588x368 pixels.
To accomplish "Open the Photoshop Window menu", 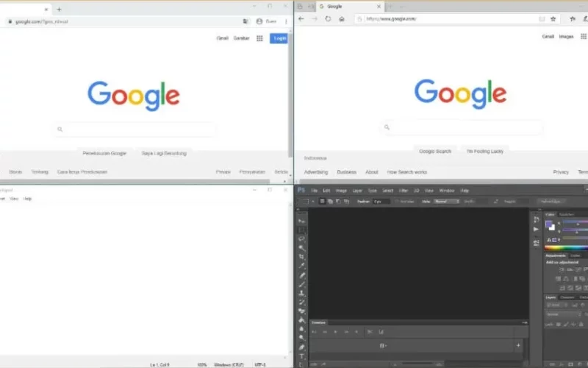I will click(447, 191).
